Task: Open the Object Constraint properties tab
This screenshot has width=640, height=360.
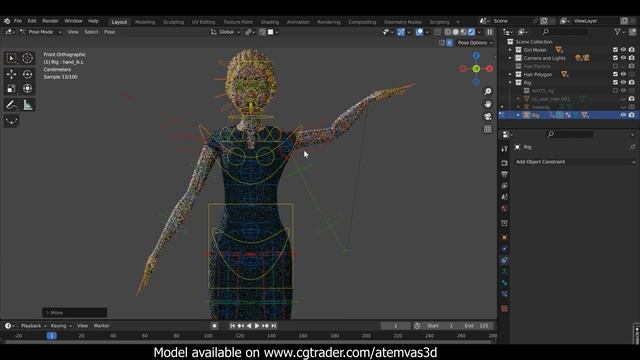Action: coord(504,260)
